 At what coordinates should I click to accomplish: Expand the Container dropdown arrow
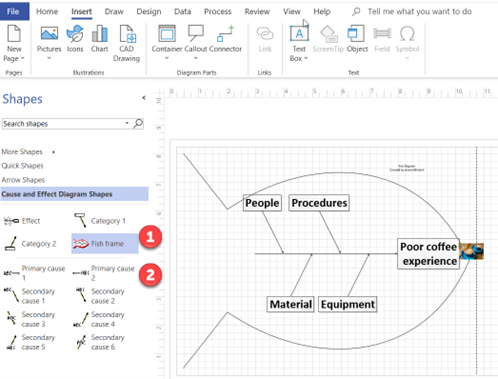(x=167, y=58)
